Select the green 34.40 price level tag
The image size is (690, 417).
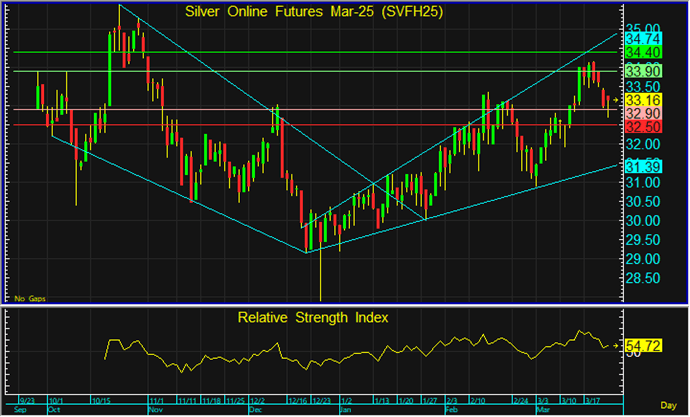[x=640, y=51]
